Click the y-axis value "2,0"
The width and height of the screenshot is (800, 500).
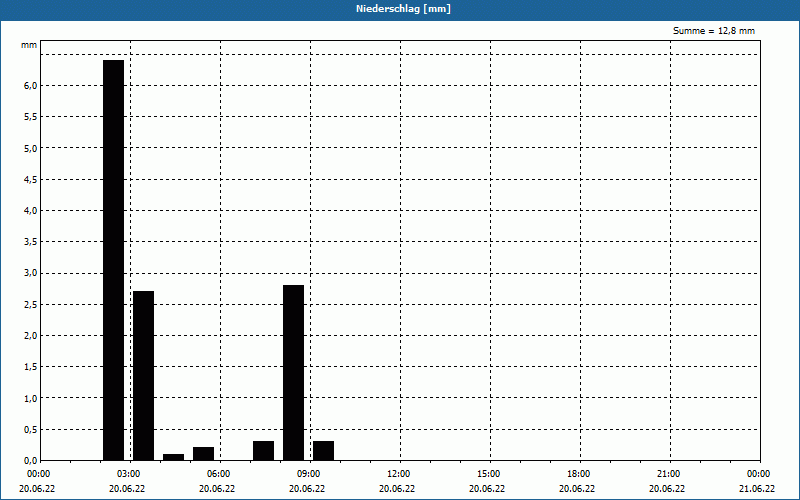31,336
